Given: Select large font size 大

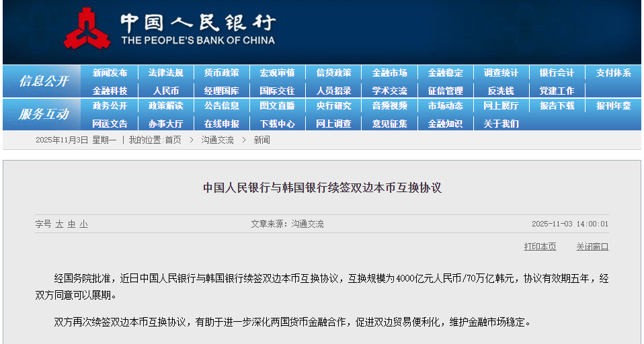Looking at the screenshot, I should click(x=59, y=224).
